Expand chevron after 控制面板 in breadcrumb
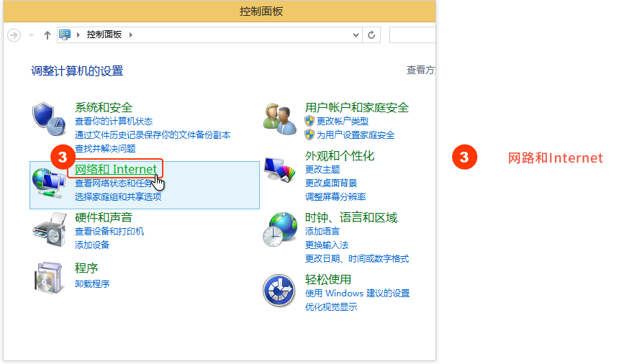 pos(131,35)
